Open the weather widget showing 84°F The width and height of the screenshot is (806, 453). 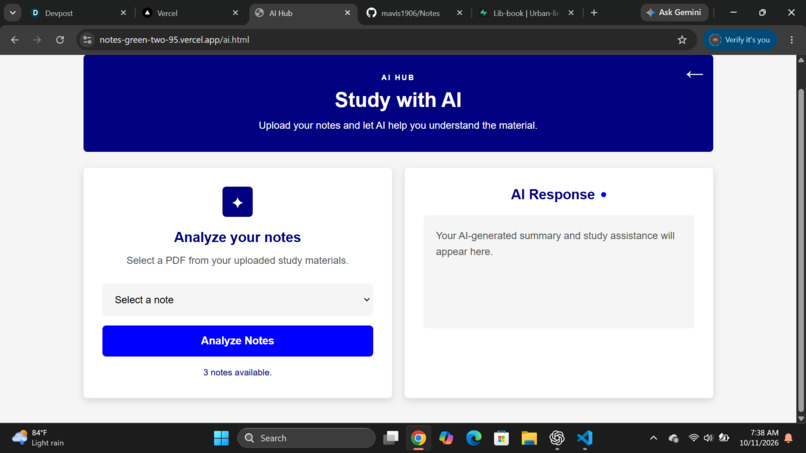click(38, 438)
